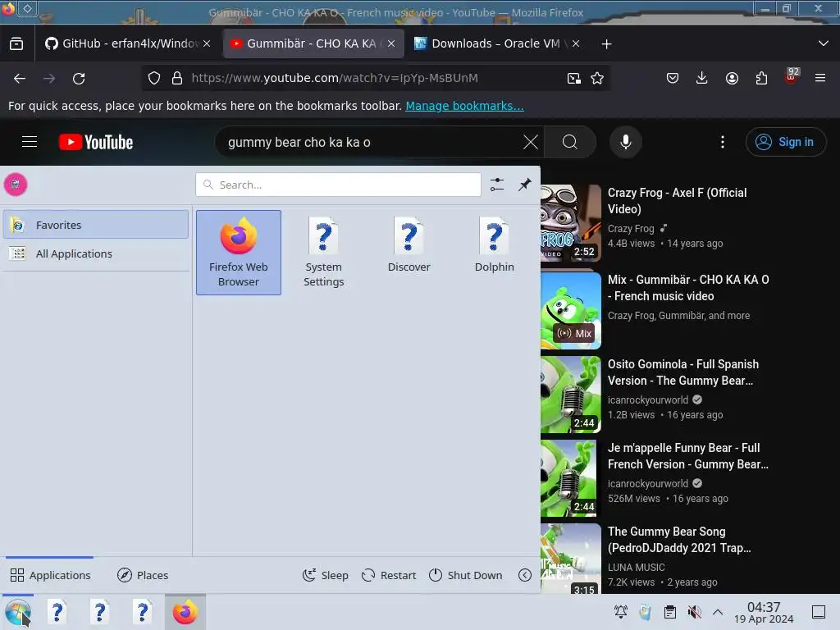
Task: Open the list all tabs dropdown
Action: pyautogui.click(x=824, y=44)
